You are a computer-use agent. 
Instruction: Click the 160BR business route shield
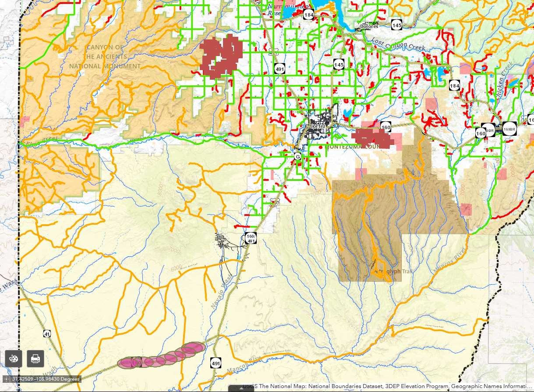[509, 129]
